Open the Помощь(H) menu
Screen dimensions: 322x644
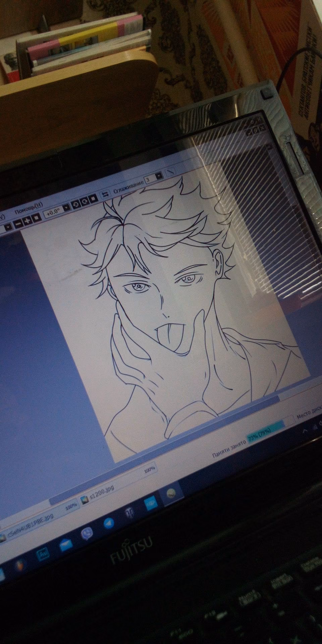29,208
